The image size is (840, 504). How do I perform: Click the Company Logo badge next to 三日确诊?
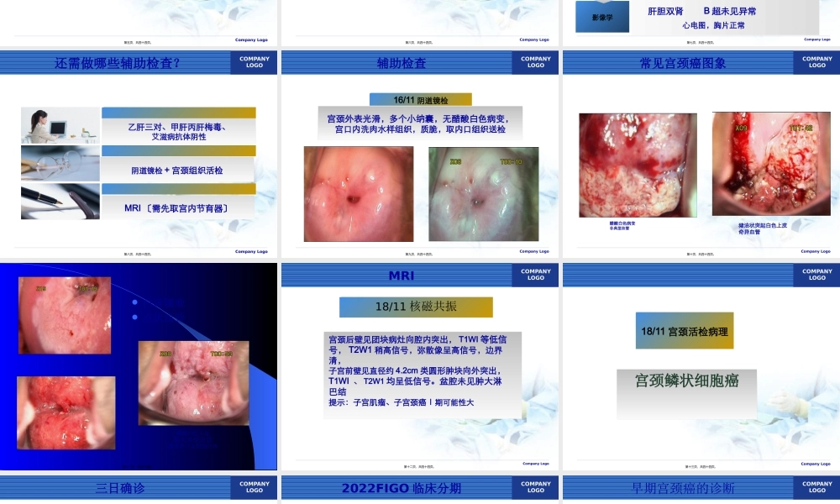coord(255,486)
